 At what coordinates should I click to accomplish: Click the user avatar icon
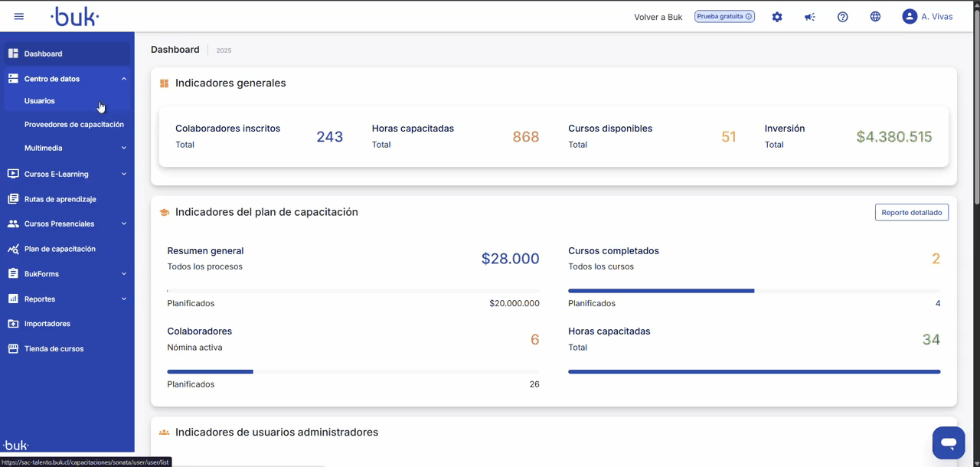pyautogui.click(x=910, y=17)
